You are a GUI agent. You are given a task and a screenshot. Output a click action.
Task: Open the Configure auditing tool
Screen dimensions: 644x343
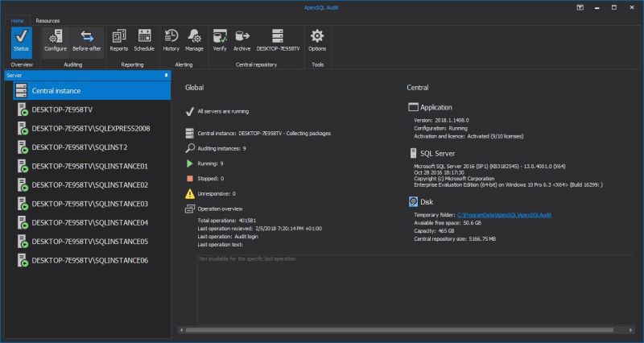[x=56, y=42]
